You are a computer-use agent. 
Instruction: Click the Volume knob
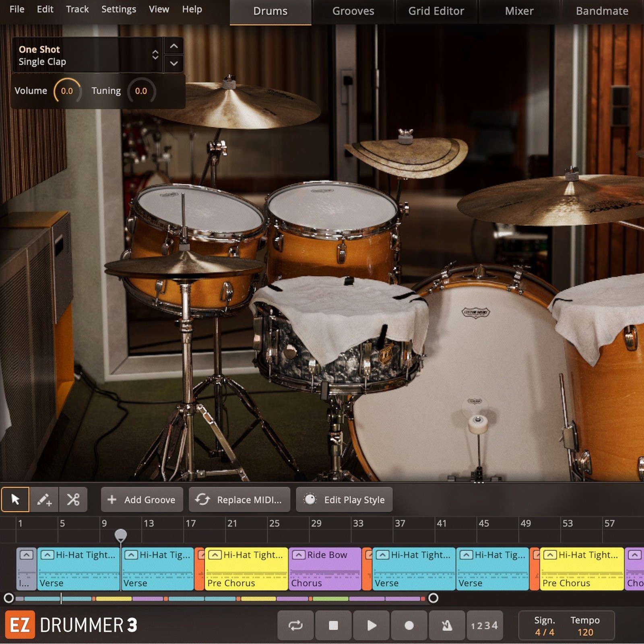coord(67,91)
